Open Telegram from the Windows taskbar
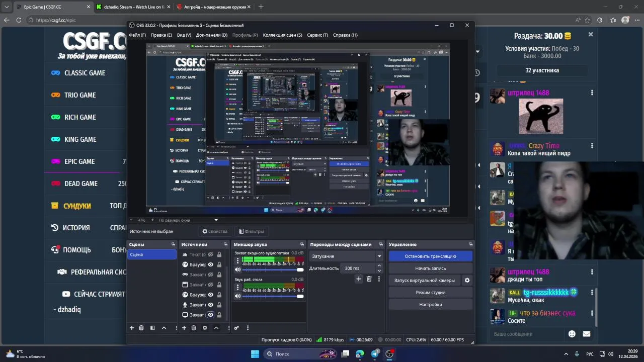This screenshot has width=644, height=362. pyautogui.click(x=375, y=354)
